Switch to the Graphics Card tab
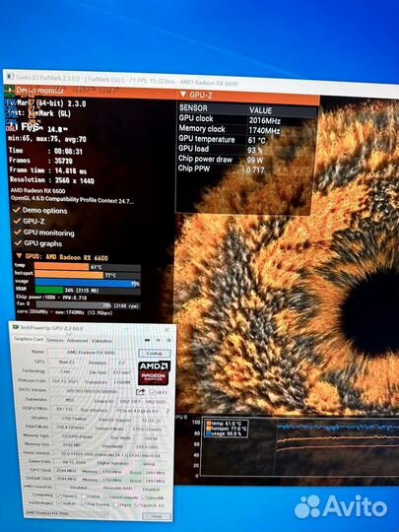 coord(29,339)
